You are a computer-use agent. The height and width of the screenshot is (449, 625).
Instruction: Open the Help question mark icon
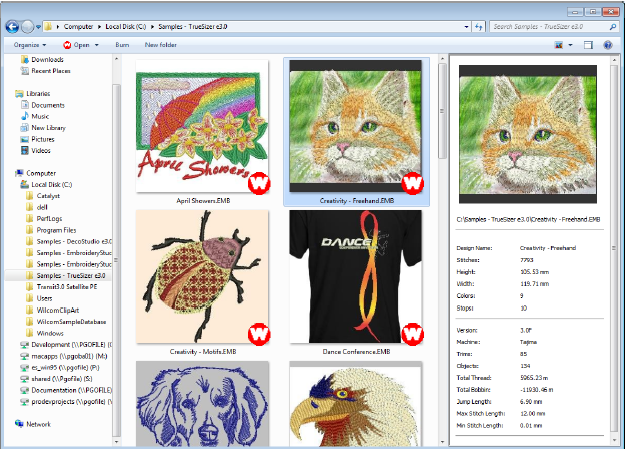coord(606,45)
